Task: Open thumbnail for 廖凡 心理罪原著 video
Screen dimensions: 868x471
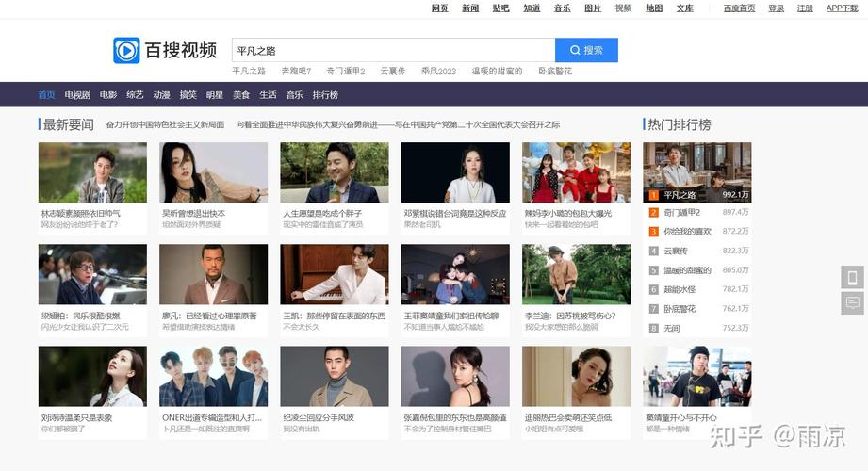Action: [213, 274]
